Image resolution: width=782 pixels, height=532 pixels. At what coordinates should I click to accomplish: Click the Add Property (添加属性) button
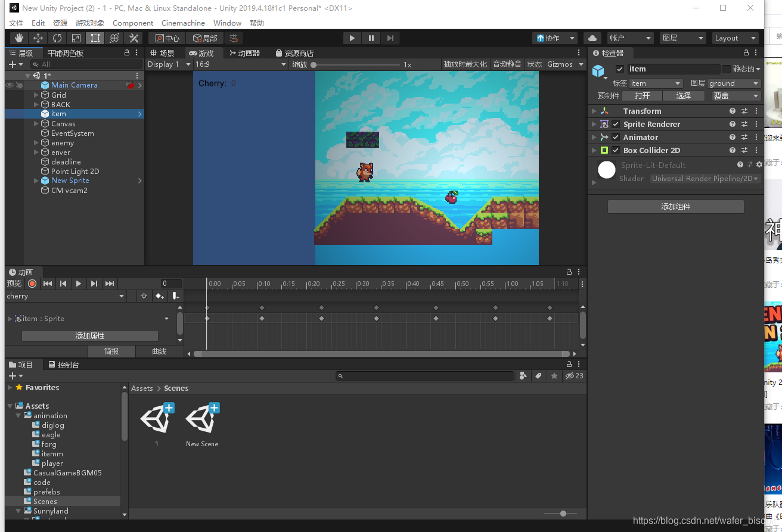90,336
